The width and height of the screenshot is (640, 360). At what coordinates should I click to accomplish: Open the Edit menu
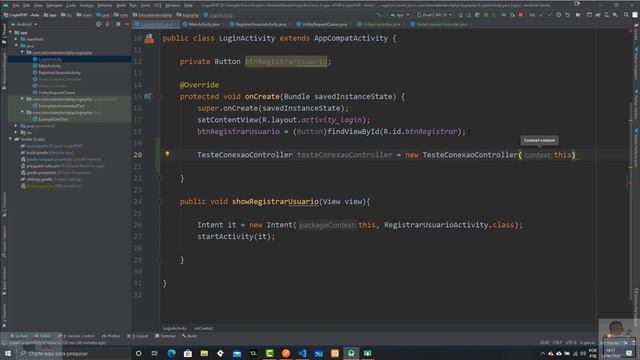coord(27,6)
